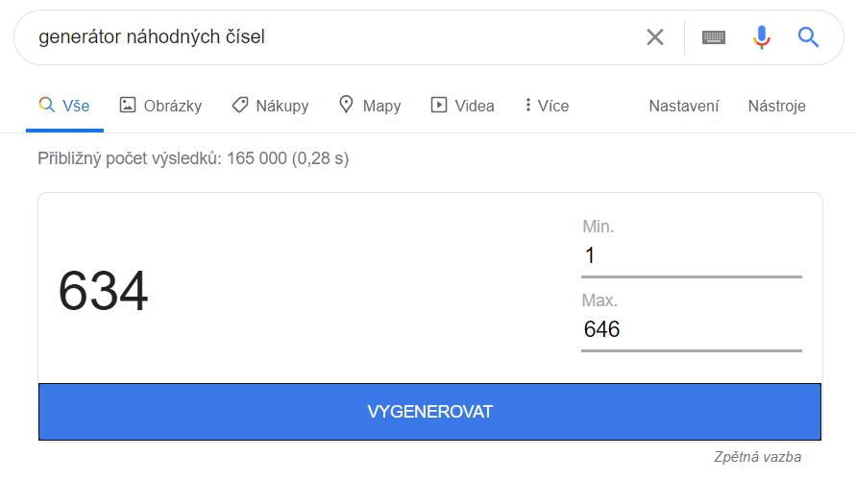This screenshot has width=856, height=504.
Task: Open the on-screen keyboard icon
Action: (x=713, y=37)
